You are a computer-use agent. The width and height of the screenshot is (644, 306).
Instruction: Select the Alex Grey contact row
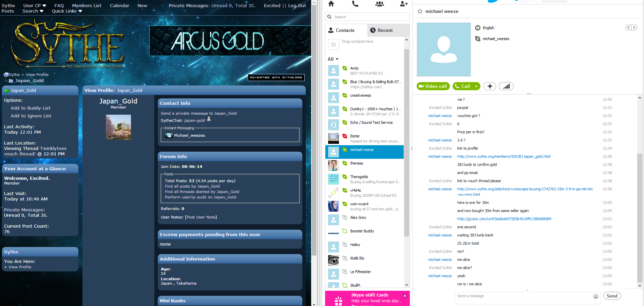(x=364, y=220)
